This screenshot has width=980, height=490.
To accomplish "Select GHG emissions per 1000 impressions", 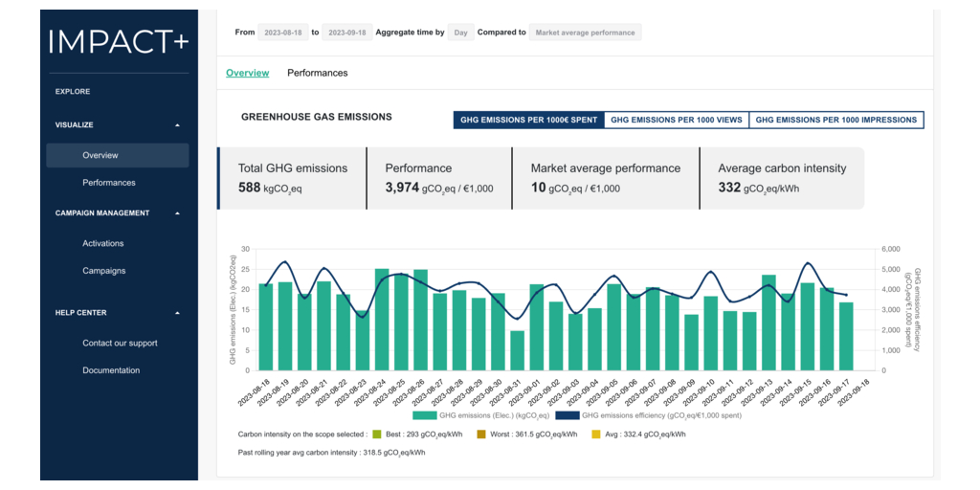I will pyautogui.click(x=835, y=120).
